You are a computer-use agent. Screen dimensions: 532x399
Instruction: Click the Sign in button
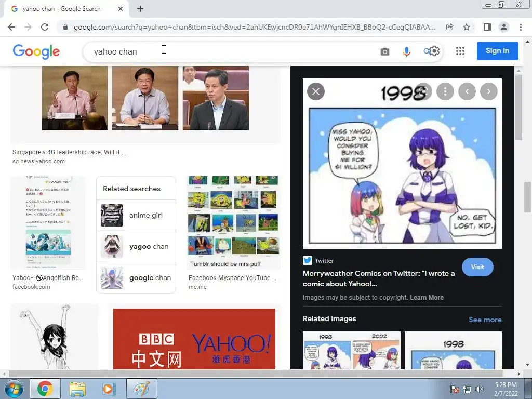click(497, 51)
